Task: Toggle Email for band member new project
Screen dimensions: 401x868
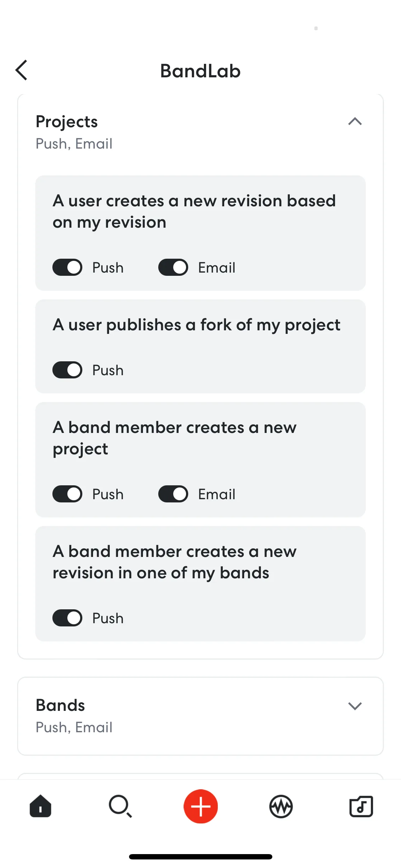Action: coord(173,494)
